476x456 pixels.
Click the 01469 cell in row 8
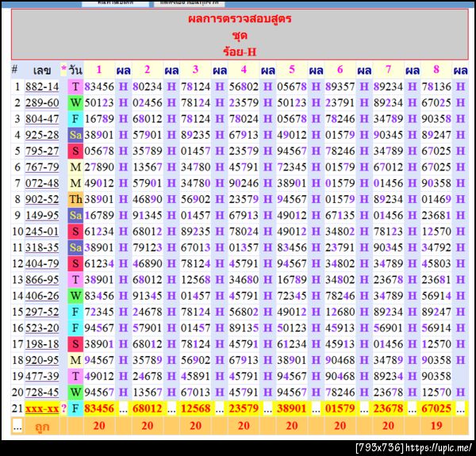(436, 199)
